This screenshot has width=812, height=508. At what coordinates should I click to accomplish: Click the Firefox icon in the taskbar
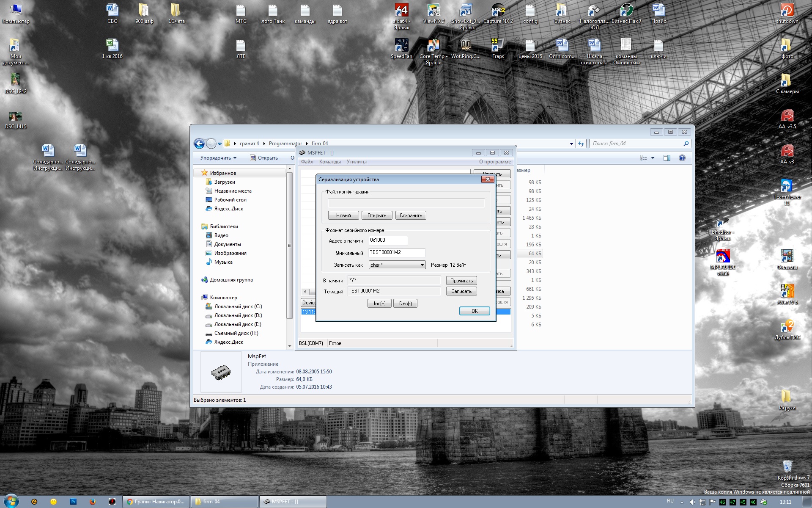93,502
